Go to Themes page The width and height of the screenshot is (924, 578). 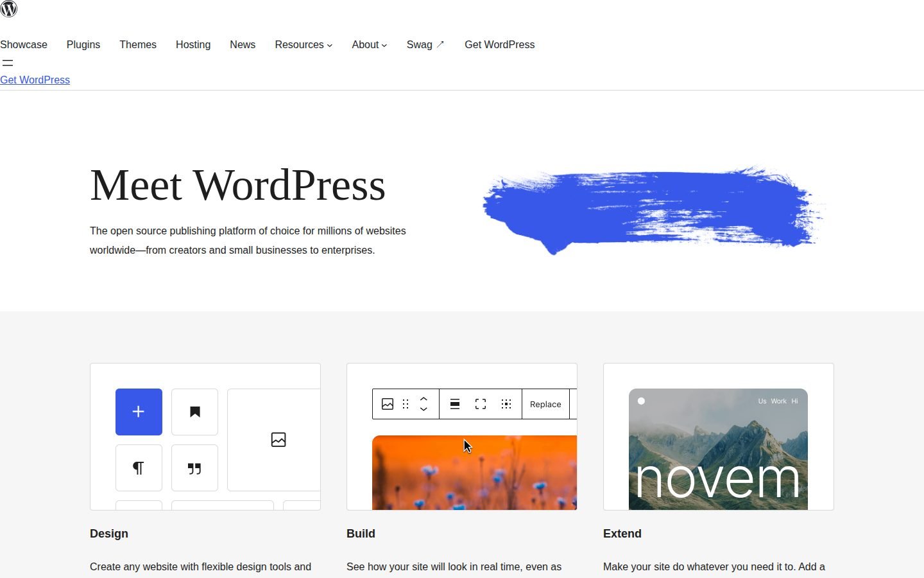(138, 44)
